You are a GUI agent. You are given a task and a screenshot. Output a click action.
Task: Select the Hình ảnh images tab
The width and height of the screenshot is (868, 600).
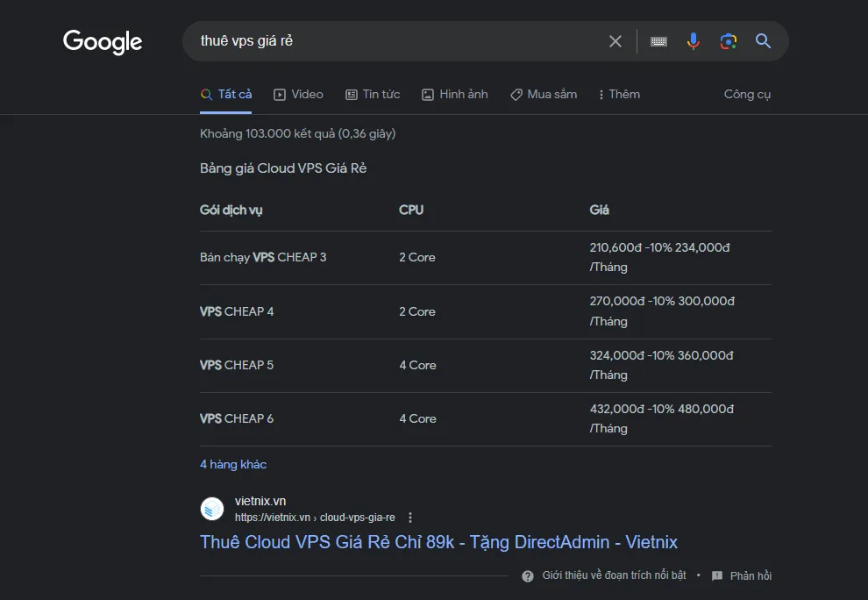[454, 94]
